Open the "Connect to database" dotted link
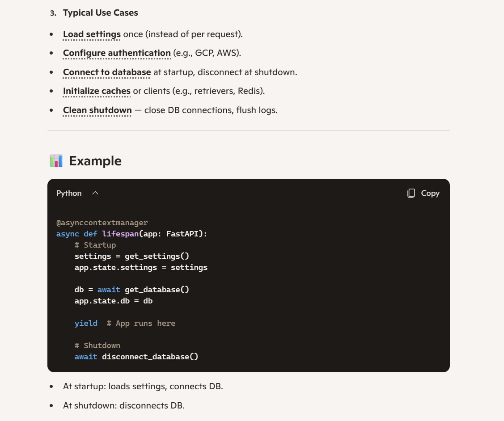The width and height of the screenshot is (504, 421). point(107,72)
